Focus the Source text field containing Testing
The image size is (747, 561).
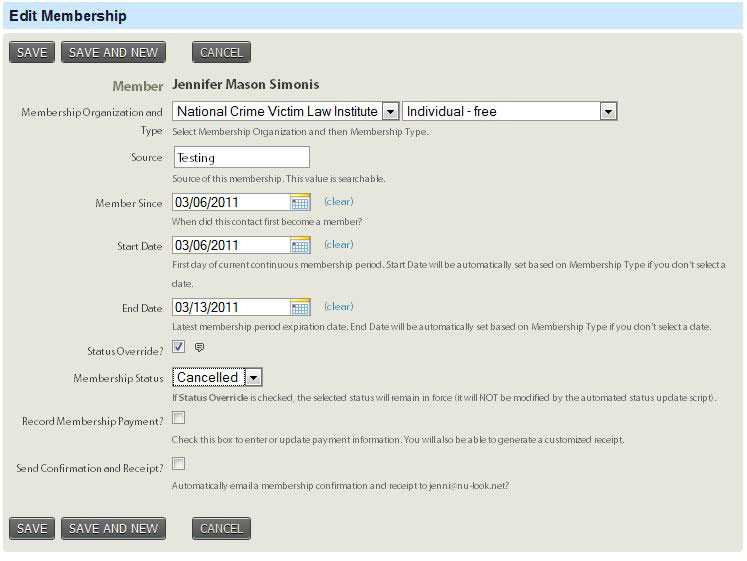point(241,157)
